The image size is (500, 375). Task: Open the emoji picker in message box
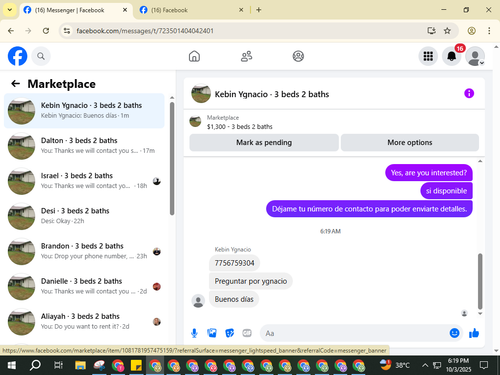coord(454,333)
